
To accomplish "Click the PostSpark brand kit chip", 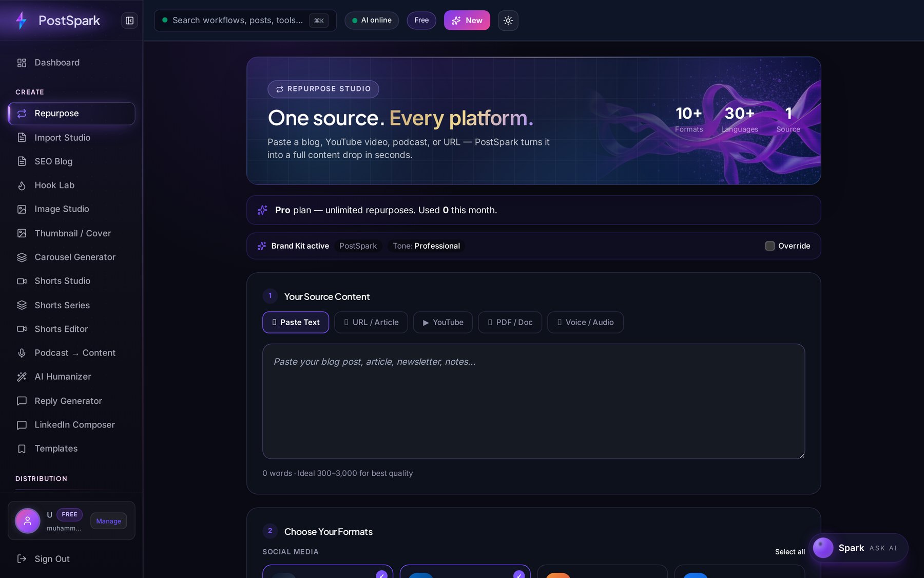I will pos(358,246).
